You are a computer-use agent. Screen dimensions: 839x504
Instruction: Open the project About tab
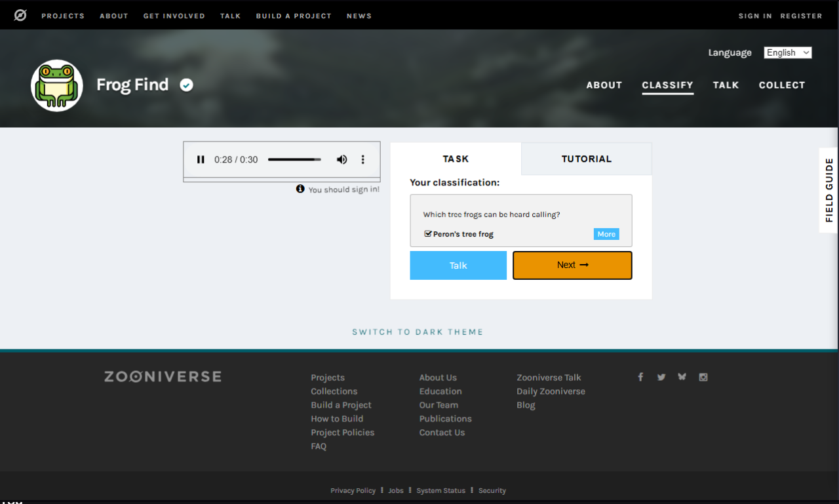604,85
